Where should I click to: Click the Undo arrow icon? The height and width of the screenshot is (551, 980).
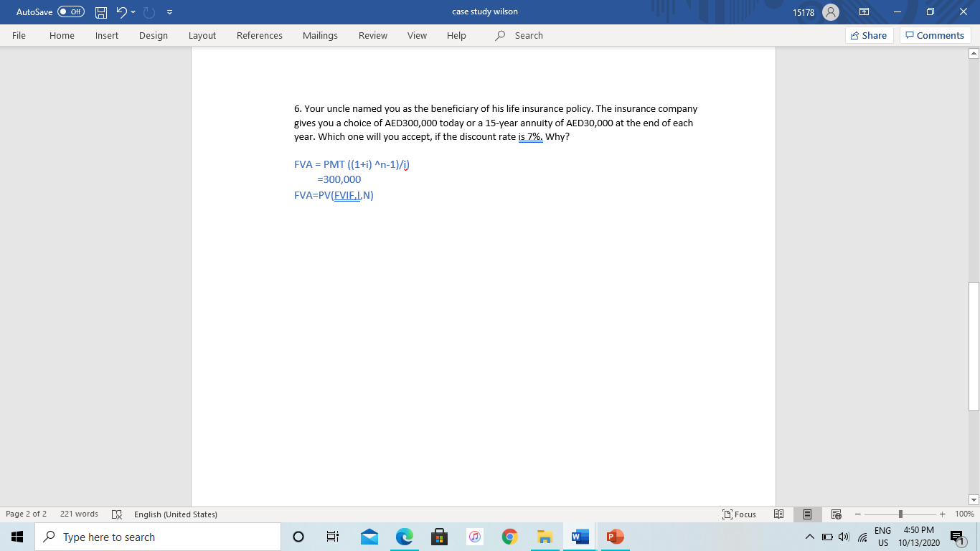[x=121, y=11]
